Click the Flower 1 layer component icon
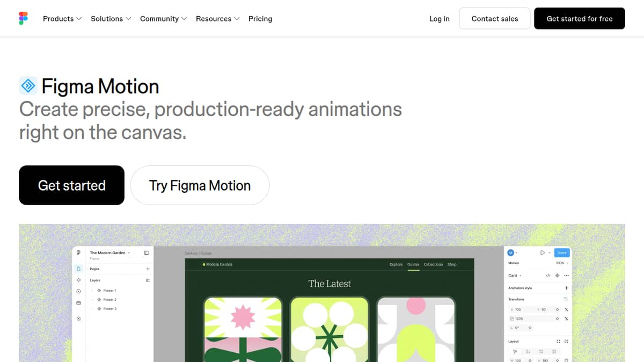644x362 pixels. (x=99, y=291)
